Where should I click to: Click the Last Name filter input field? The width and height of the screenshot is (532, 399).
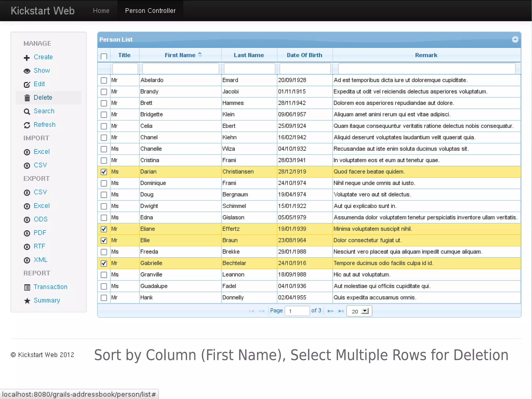coord(249,69)
